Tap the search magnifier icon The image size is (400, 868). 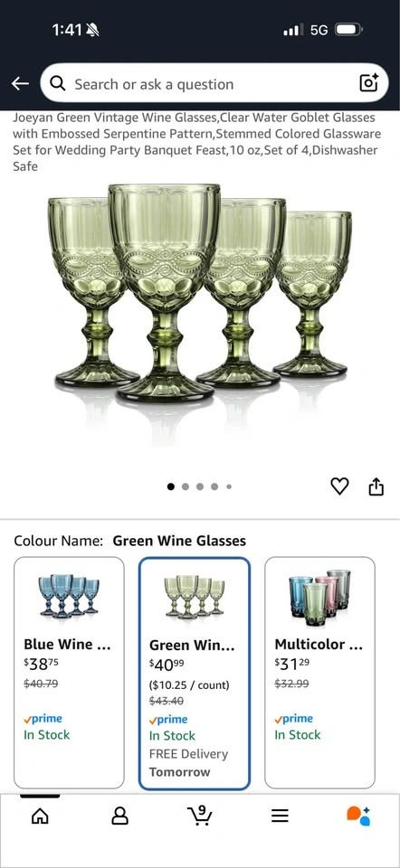[58, 83]
